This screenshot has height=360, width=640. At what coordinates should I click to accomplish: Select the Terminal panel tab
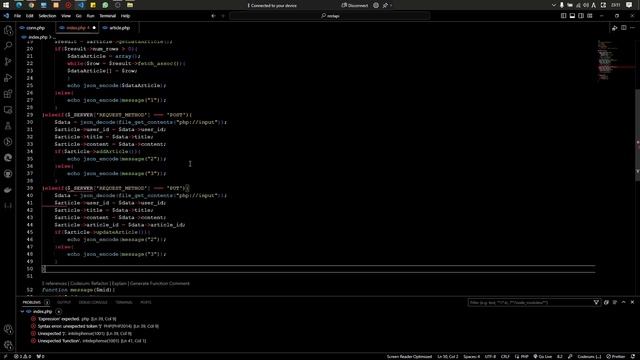[124, 302]
